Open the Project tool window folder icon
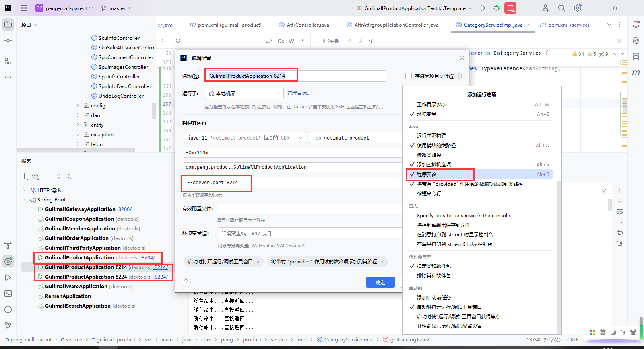The image size is (644, 349). coord(8,25)
